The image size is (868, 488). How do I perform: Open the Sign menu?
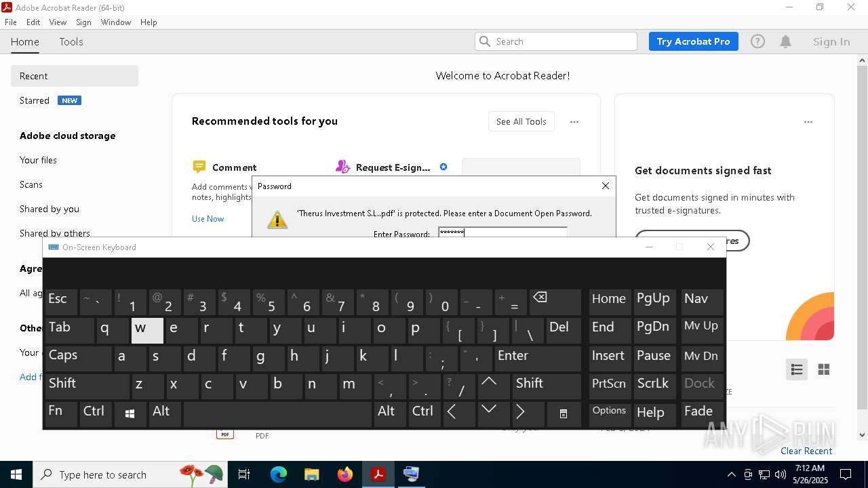83,22
